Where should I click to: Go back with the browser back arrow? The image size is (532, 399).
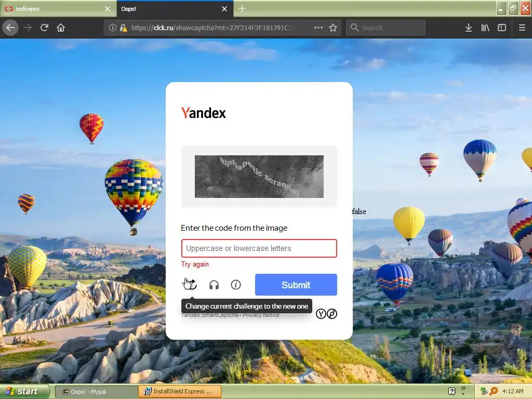pos(10,28)
